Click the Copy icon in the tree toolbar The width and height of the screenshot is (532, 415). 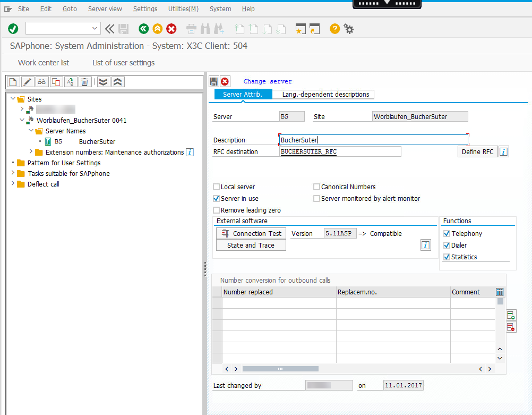56,82
